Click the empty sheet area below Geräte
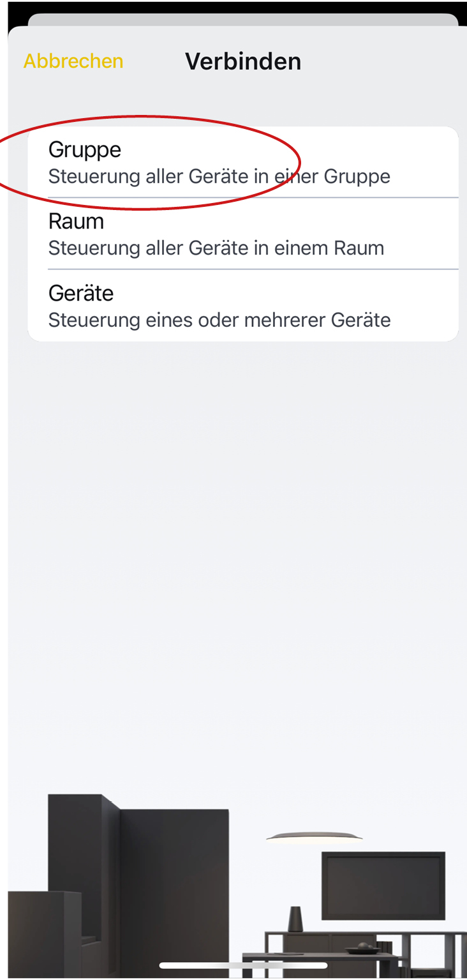 [x=243, y=511]
